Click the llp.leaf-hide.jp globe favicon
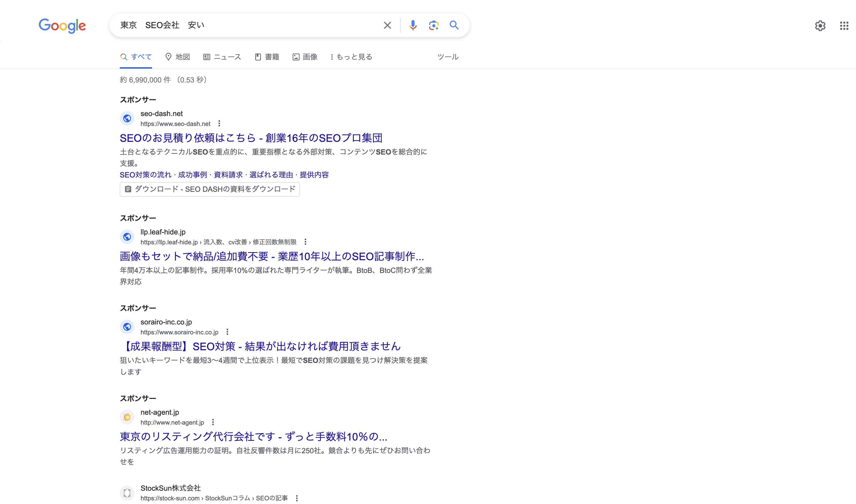856x504 pixels. pos(127,237)
